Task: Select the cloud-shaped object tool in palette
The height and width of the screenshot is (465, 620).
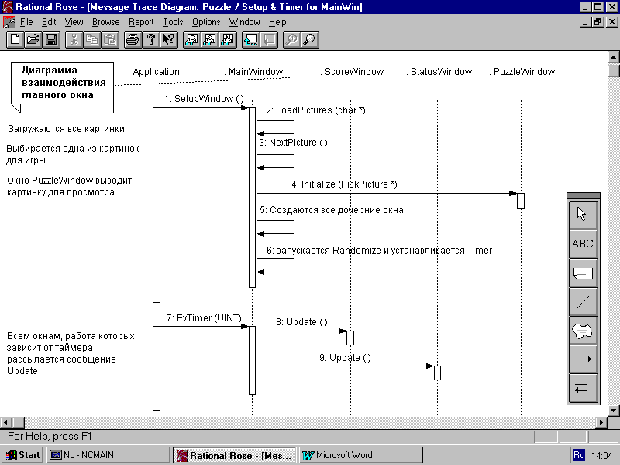Action: (x=583, y=328)
